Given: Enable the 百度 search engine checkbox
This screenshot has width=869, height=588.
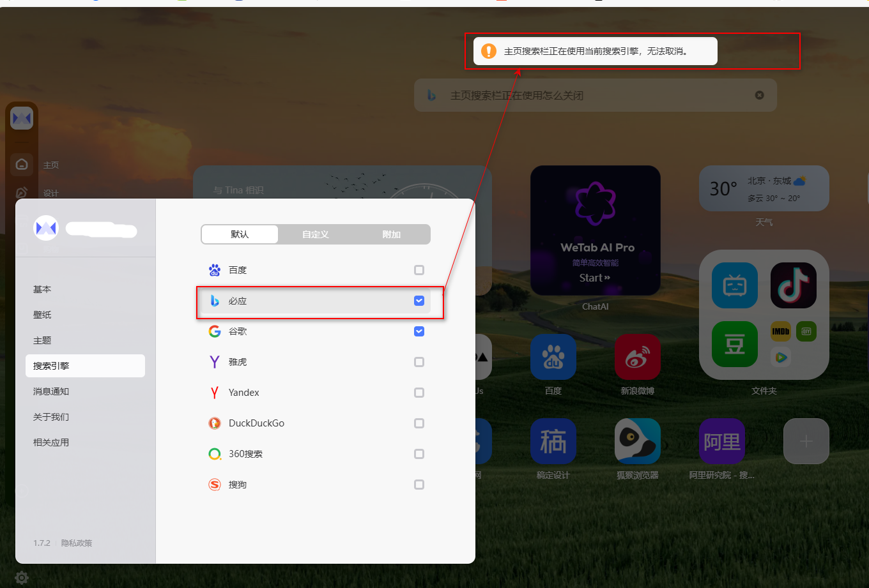Looking at the screenshot, I should pyautogui.click(x=419, y=270).
